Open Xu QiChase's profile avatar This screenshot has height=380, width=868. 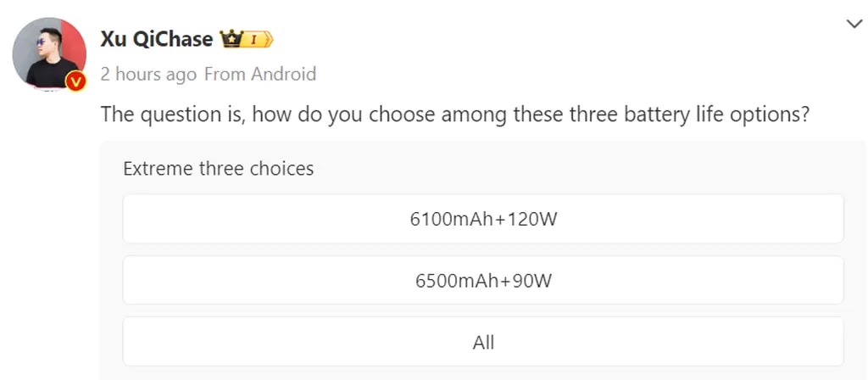[x=48, y=53]
